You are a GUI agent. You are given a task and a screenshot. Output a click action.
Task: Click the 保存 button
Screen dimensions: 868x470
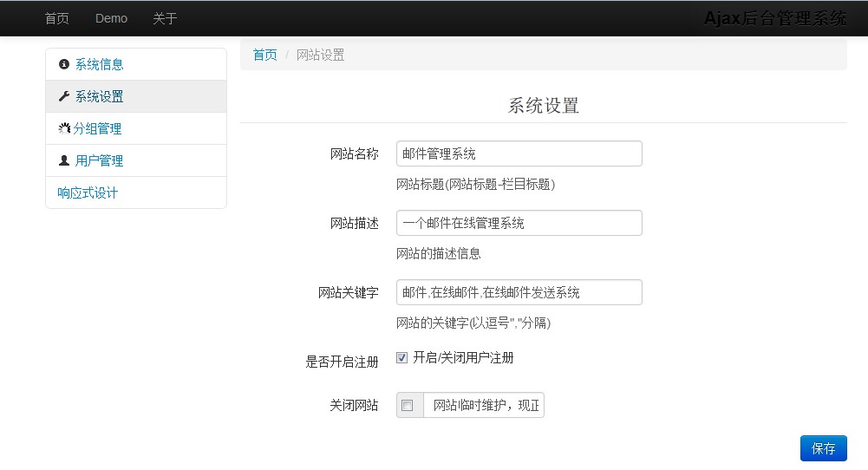[823, 448]
